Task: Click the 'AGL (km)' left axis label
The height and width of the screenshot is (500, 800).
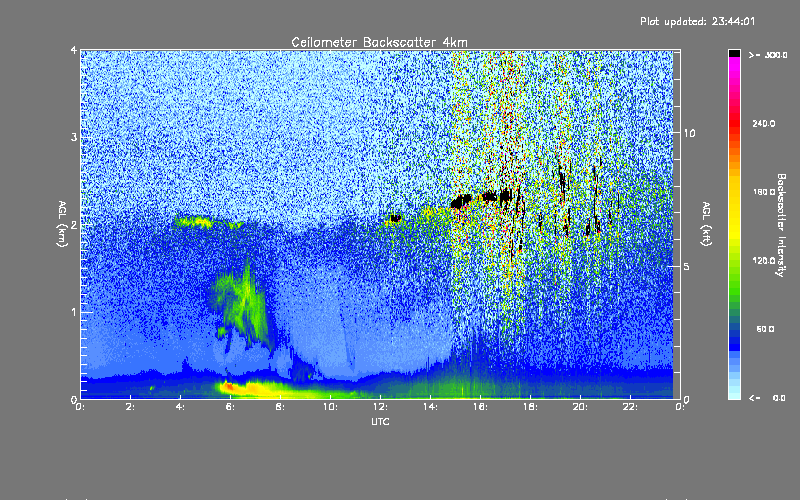Action: pos(62,223)
